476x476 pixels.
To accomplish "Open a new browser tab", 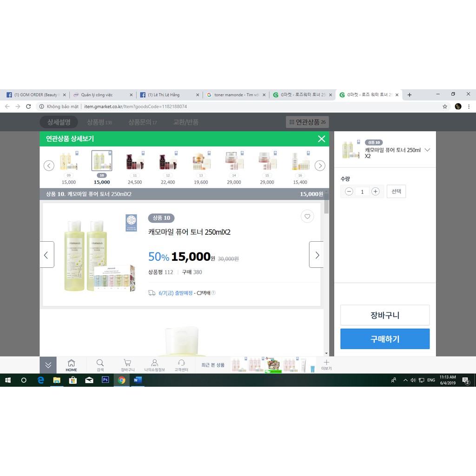I will pos(409,95).
